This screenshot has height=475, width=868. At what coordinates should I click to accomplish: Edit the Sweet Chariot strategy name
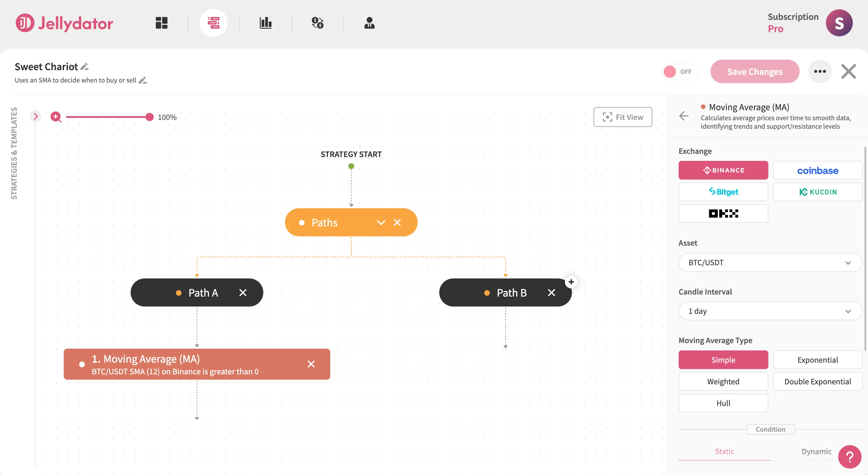[84, 66]
